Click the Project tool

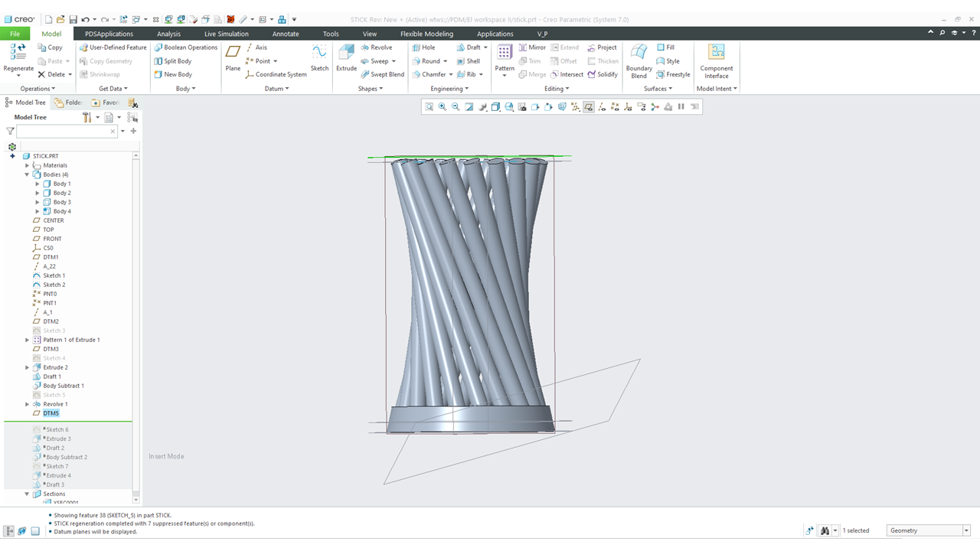coord(602,47)
